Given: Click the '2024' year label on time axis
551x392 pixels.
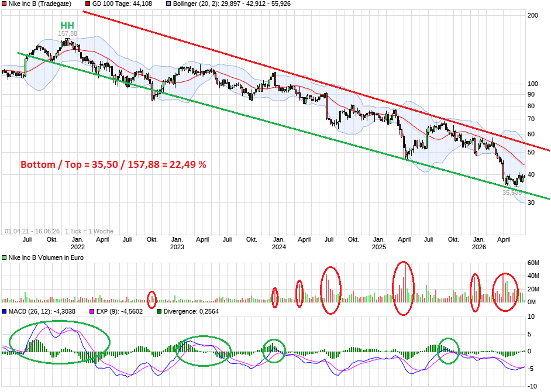Looking at the screenshot, I should tap(278, 247).
